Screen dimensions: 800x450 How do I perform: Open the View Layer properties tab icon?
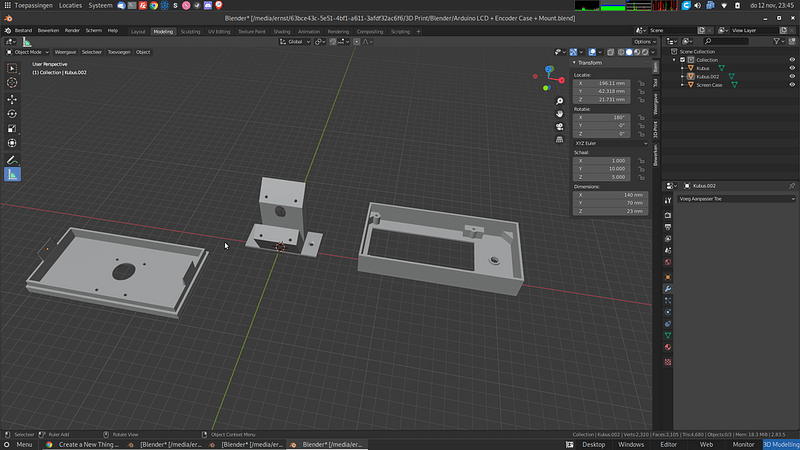(x=668, y=239)
